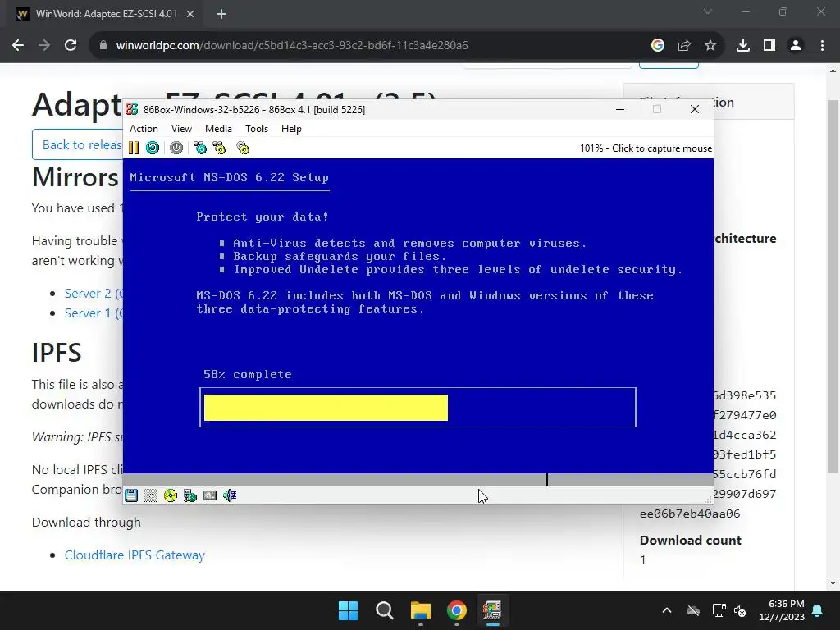Click "101% - Click to capture mouse" text
The height and width of the screenshot is (630, 840).
tap(646, 148)
